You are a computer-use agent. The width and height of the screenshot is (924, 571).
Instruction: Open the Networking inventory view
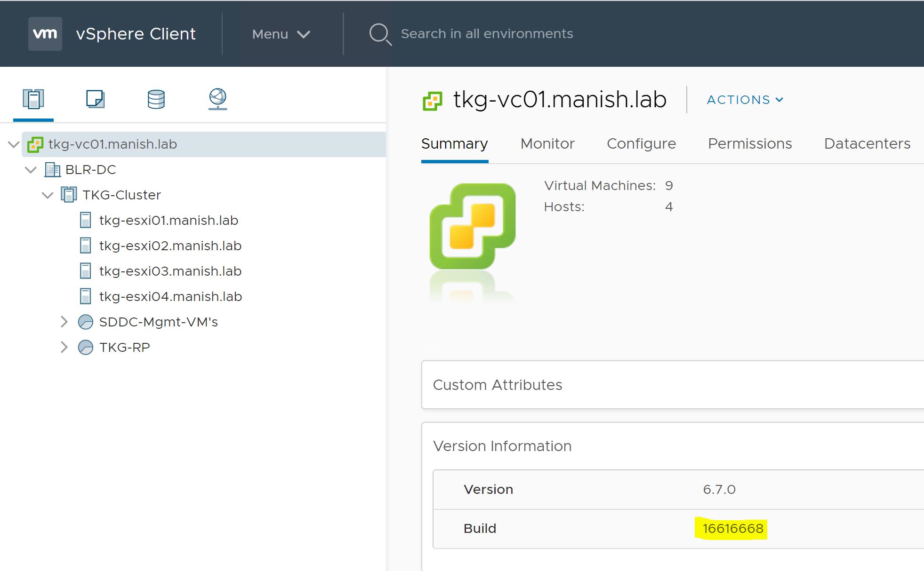[217, 99]
